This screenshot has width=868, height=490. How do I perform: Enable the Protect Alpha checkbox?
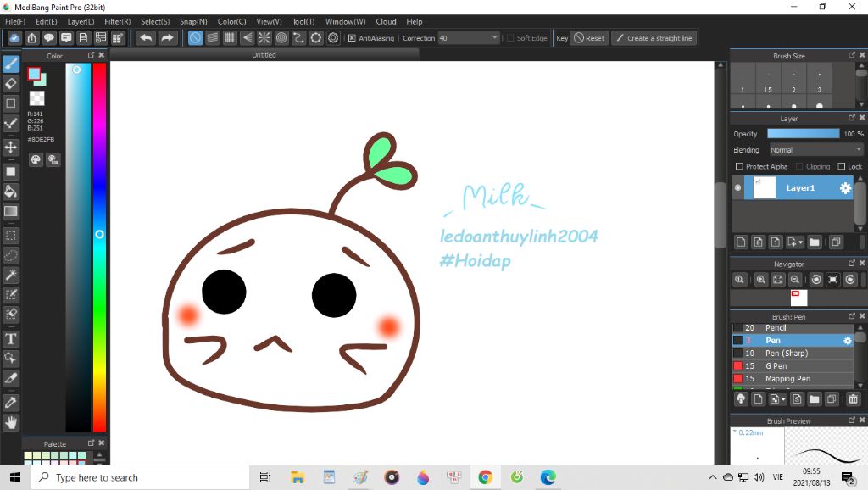point(739,166)
